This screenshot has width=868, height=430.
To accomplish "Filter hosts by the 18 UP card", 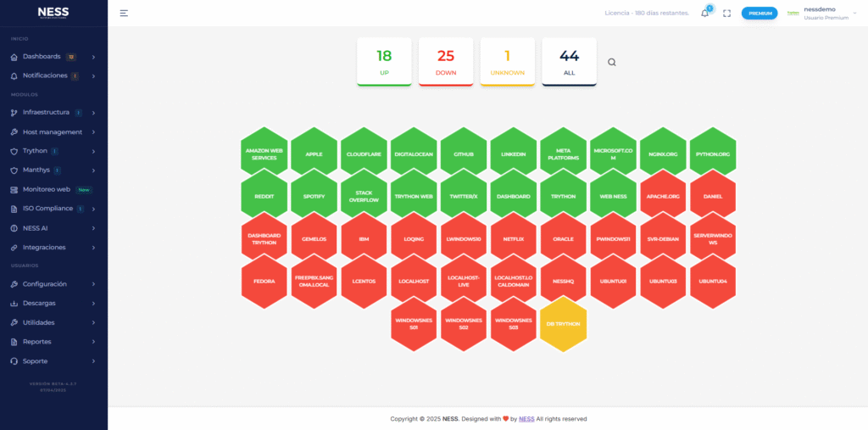I will (x=384, y=62).
